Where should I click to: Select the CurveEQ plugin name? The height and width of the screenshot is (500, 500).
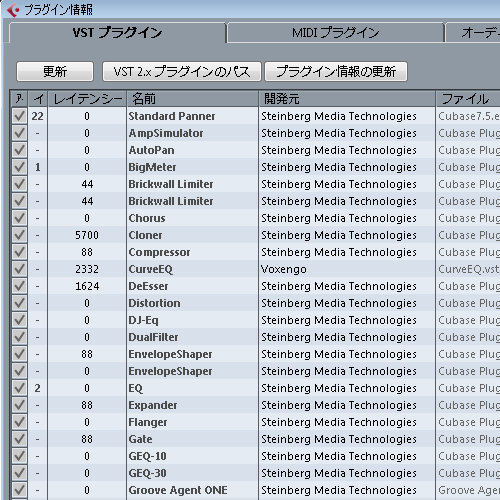(151, 269)
